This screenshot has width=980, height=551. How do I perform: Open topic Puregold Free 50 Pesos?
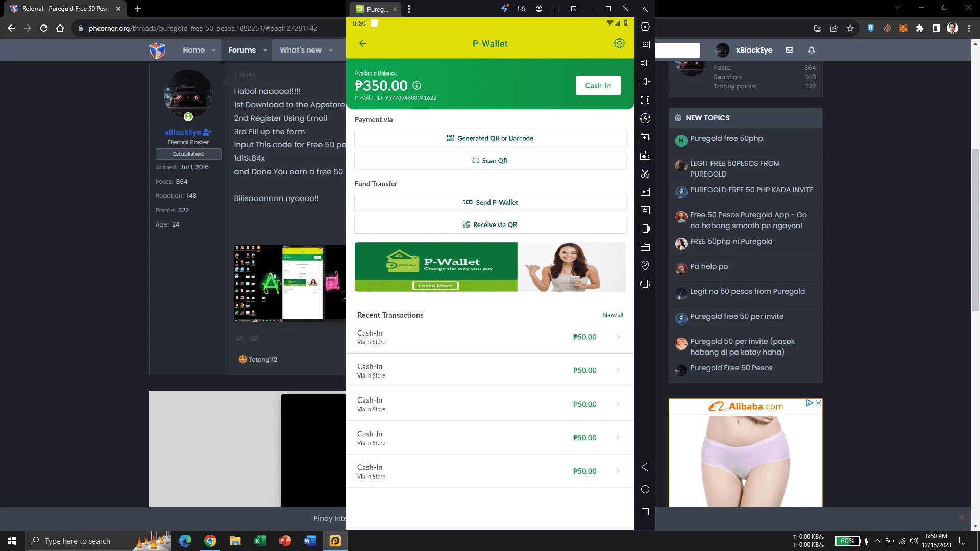tap(731, 368)
